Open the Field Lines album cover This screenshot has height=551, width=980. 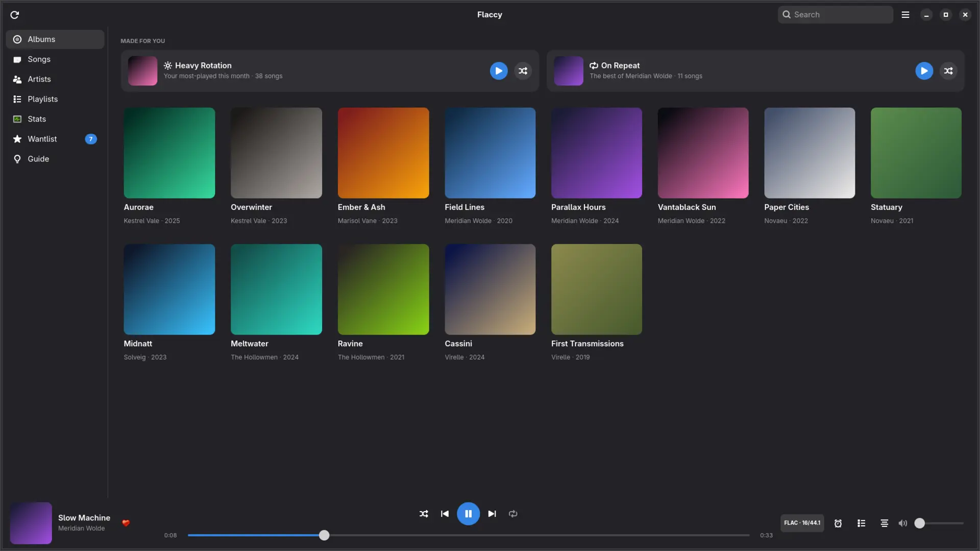[x=490, y=153]
